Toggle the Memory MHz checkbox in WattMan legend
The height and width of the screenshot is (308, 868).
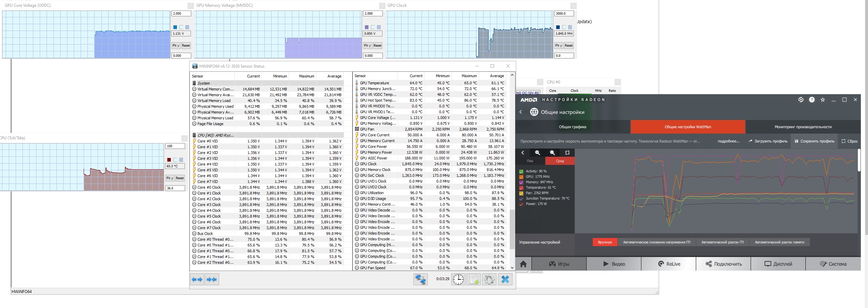(x=521, y=182)
